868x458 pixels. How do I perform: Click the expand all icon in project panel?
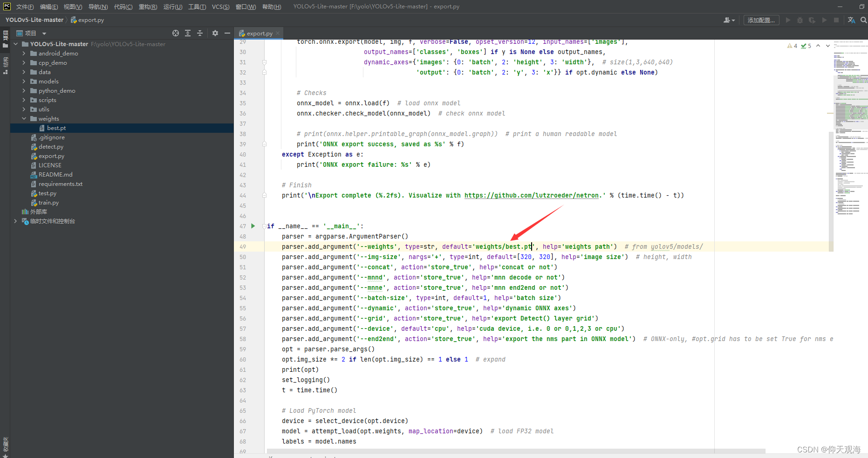click(x=188, y=33)
